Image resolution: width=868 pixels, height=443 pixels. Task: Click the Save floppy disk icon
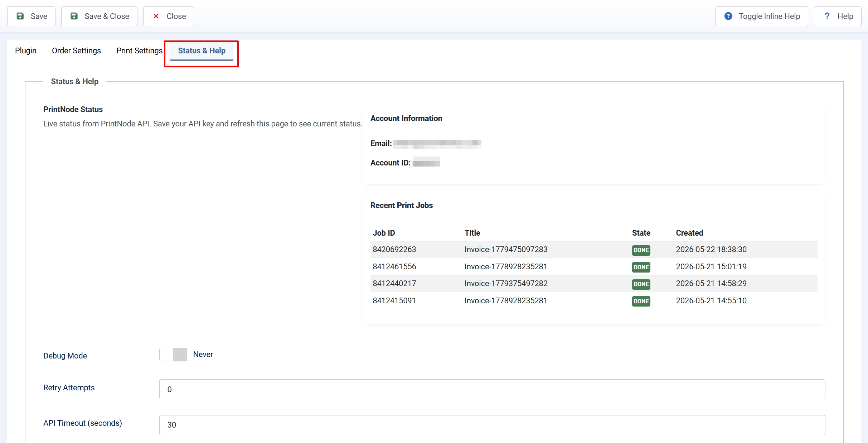(x=20, y=16)
